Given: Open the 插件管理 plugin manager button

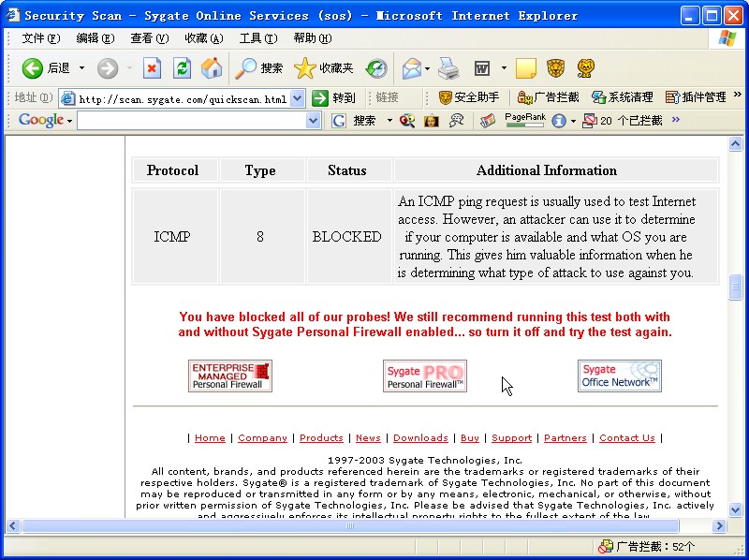Looking at the screenshot, I should pyautogui.click(x=696, y=97).
